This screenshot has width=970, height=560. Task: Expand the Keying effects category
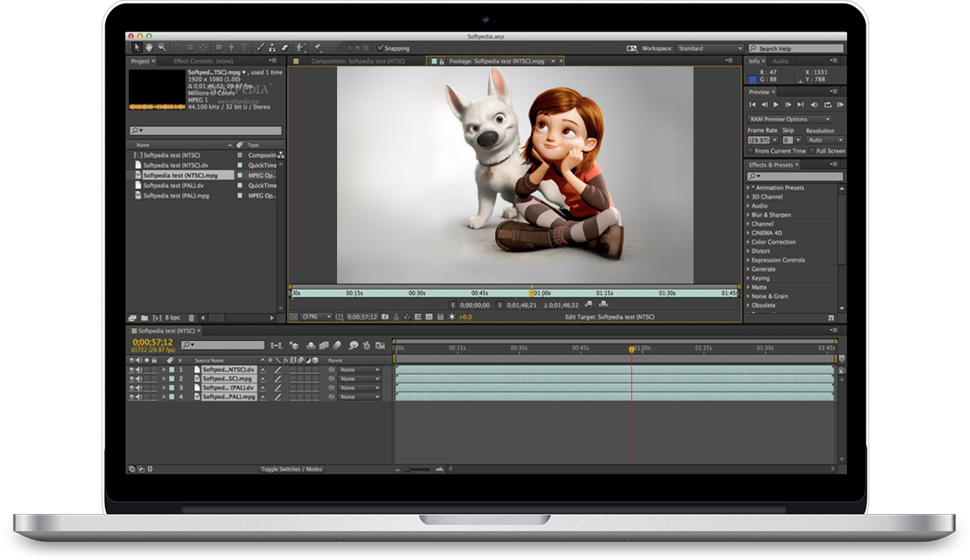point(748,278)
